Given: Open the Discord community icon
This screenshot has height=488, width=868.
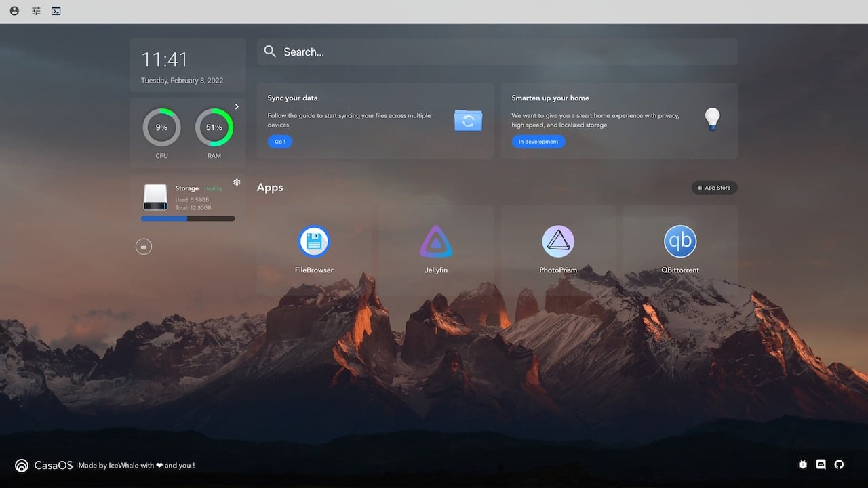Looking at the screenshot, I should 821,465.
